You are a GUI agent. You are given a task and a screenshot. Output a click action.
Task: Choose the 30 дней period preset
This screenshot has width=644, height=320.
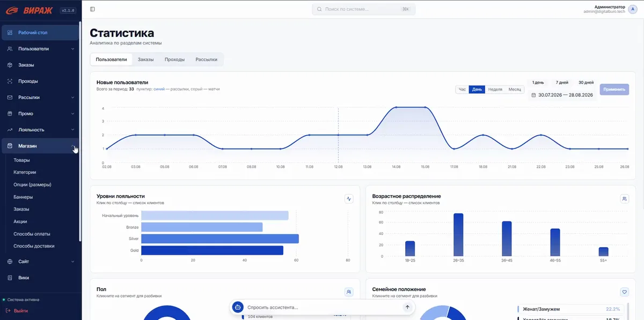(x=586, y=83)
